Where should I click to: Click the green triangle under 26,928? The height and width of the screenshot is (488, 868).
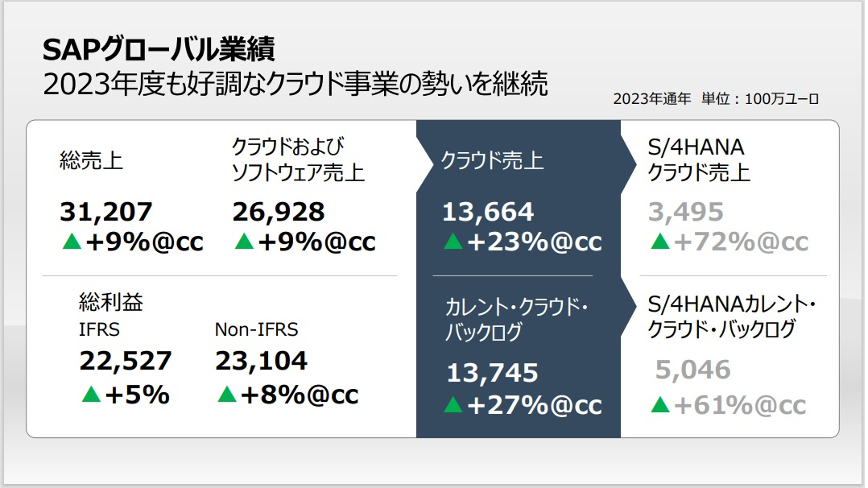click(x=243, y=242)
